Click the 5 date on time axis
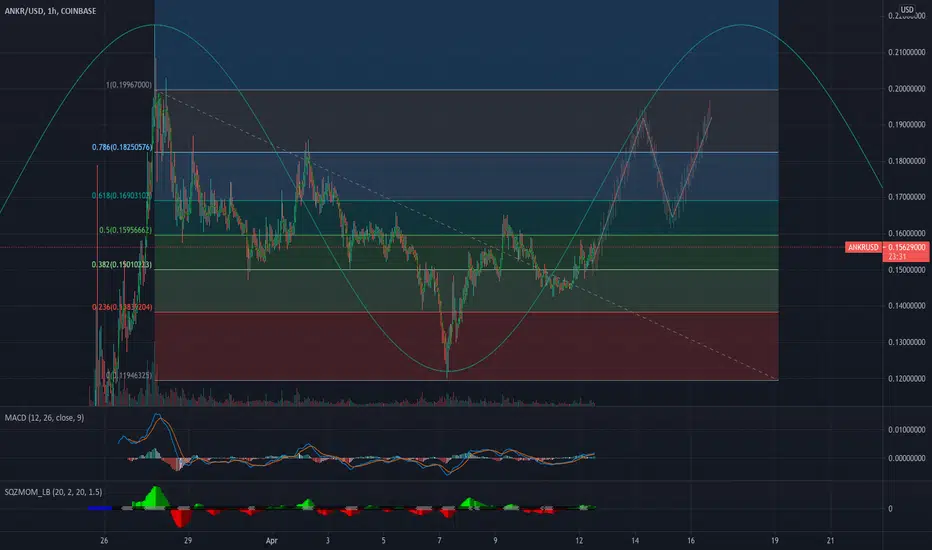The width and height of the screenshot is (932, 550). coord(383,540)
